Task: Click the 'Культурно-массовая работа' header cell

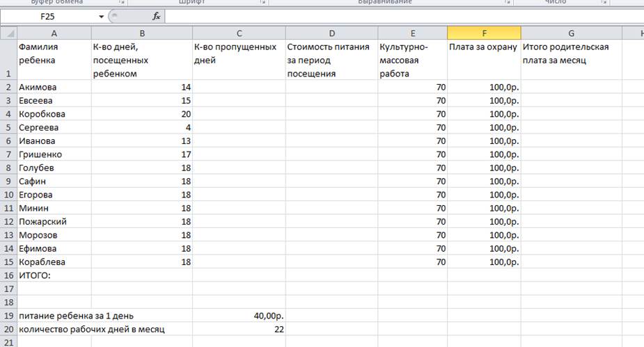Action: [413, 60]
